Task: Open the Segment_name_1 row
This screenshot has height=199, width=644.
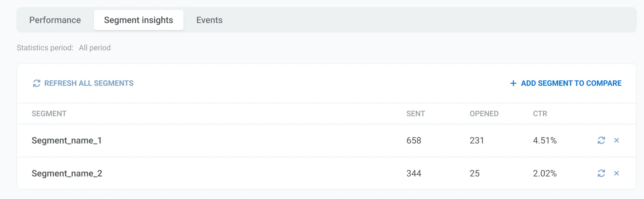Action: click(67, 141)
